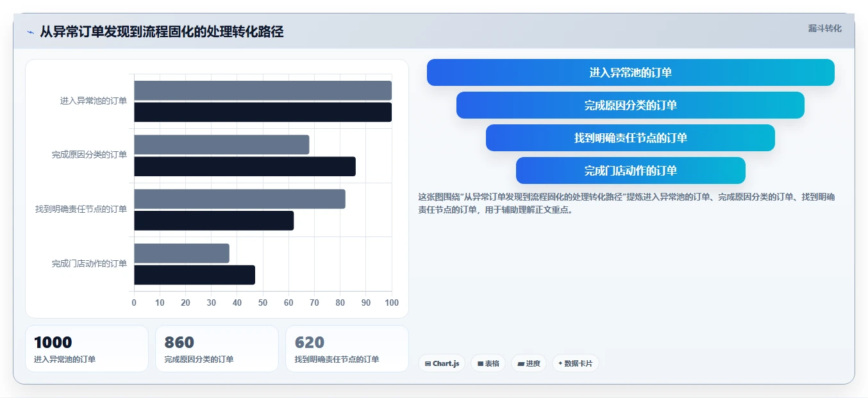Select the 进入异常池的订单 funnel stage bar

tap(630, 72)
